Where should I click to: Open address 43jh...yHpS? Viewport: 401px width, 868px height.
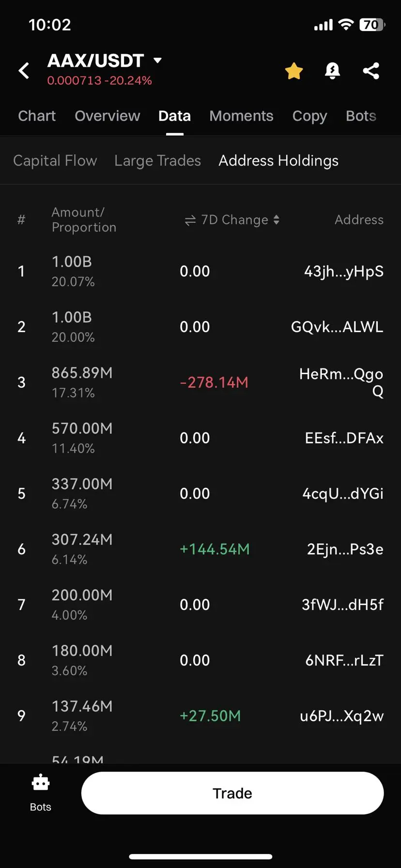coord(344,271)
